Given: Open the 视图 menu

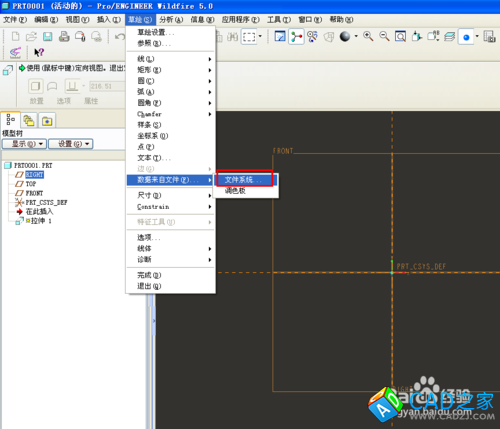Looking at the screenshot, I should click(x=77, y=20).
